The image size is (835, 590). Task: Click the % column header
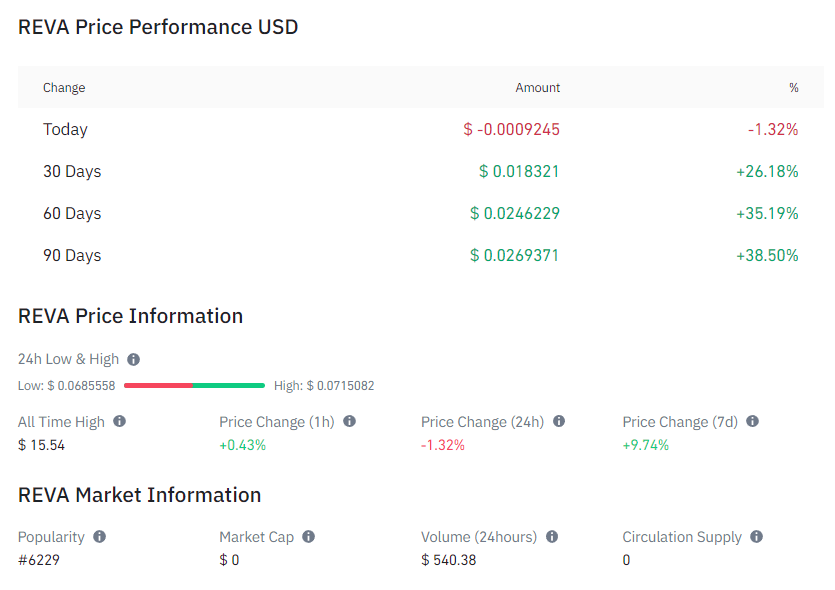tap(794, 88)
